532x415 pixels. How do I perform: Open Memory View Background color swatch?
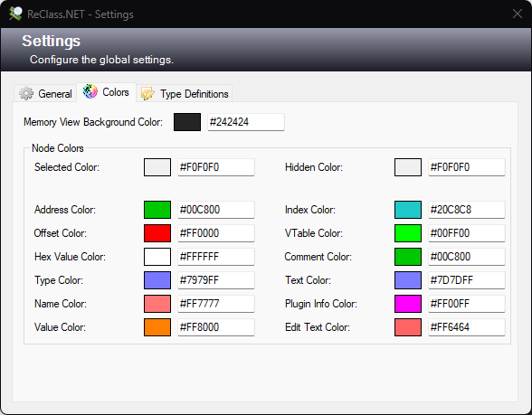tap(187, 122)
